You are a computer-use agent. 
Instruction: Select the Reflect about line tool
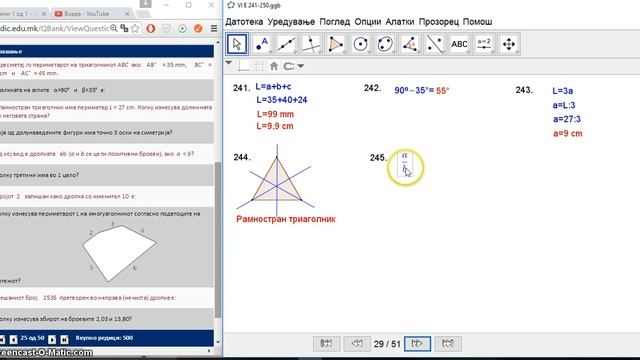(x=434, y=44)
